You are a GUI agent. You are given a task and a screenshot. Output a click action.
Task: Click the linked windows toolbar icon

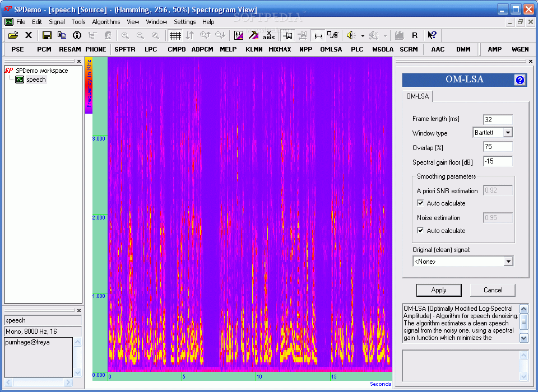point(332,35)
